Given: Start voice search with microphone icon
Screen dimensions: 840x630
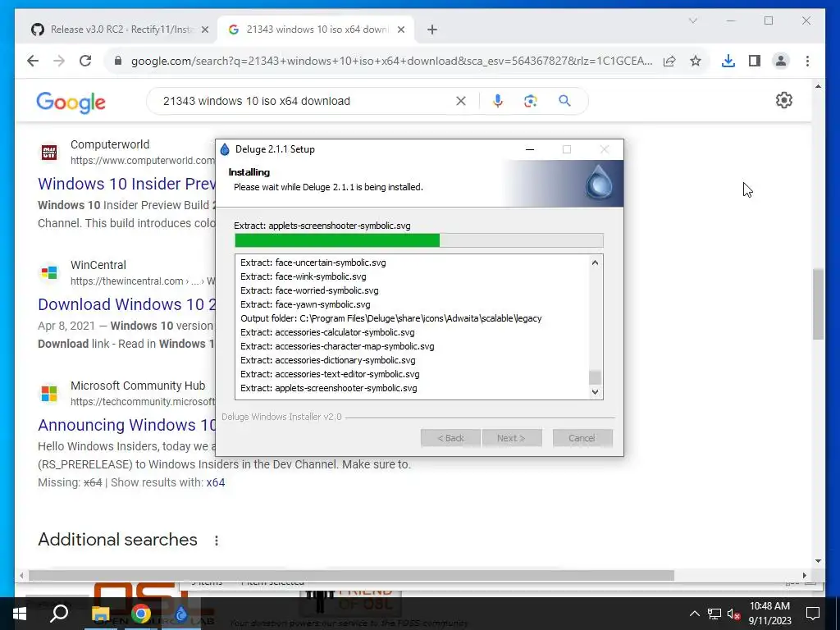Looking at the screenshot, I should click(x=498, y=101).
